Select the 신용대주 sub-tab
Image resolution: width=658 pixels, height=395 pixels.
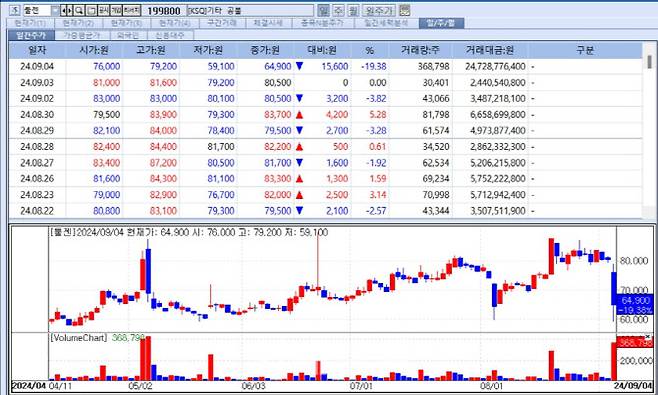(x=170, y=35)
